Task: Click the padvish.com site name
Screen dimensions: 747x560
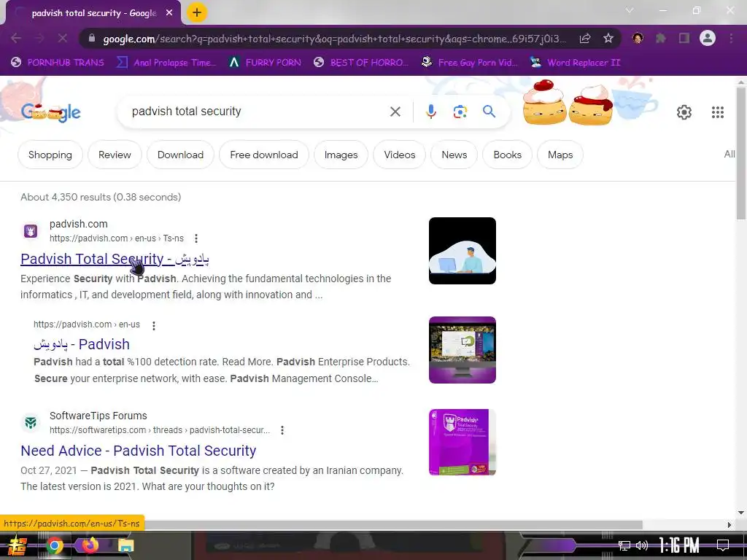Action: click(79, 224)
